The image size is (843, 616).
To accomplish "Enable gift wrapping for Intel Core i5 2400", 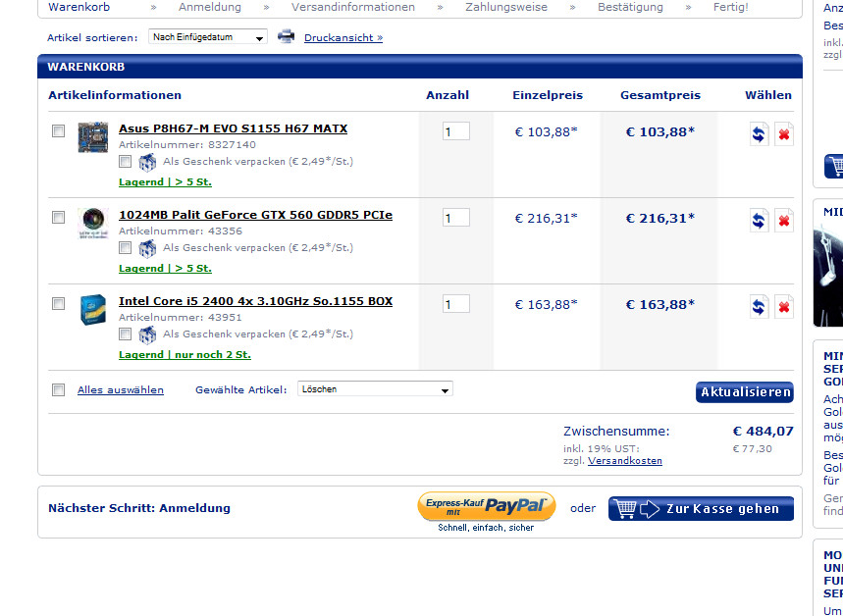I will point(125,334).
